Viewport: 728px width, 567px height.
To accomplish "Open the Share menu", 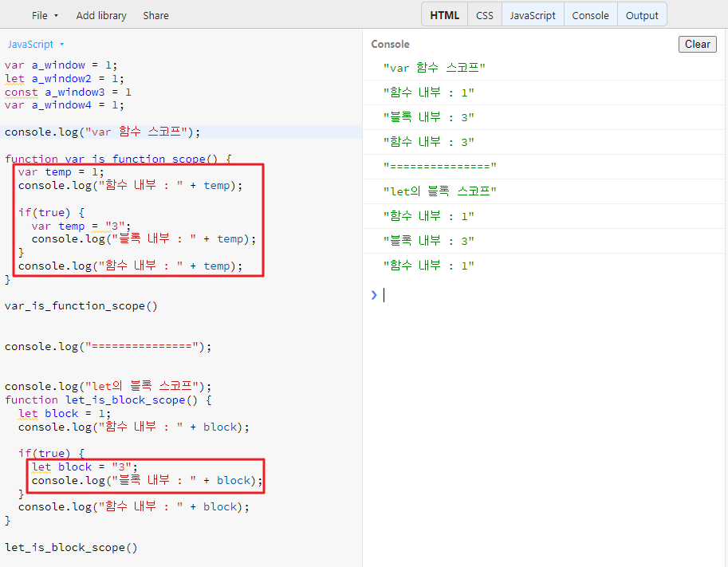I will click(x=155, y=15).
